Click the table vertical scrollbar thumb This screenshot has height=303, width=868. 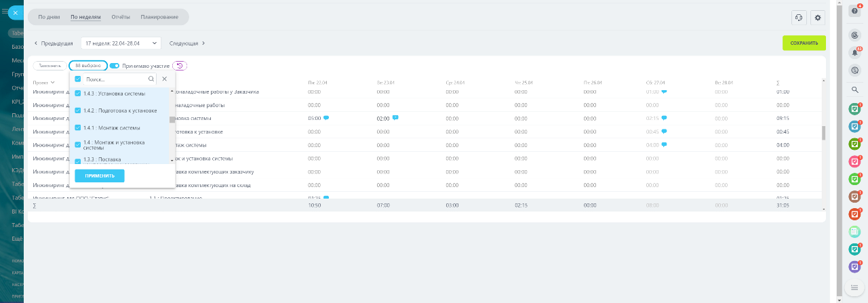tap(824, 132)
